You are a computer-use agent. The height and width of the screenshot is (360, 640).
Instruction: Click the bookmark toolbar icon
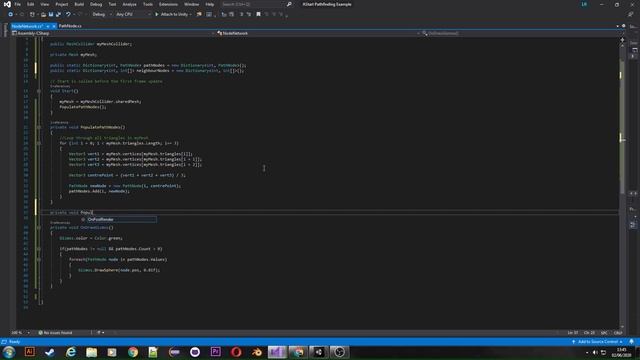click(x=258, y=14)
